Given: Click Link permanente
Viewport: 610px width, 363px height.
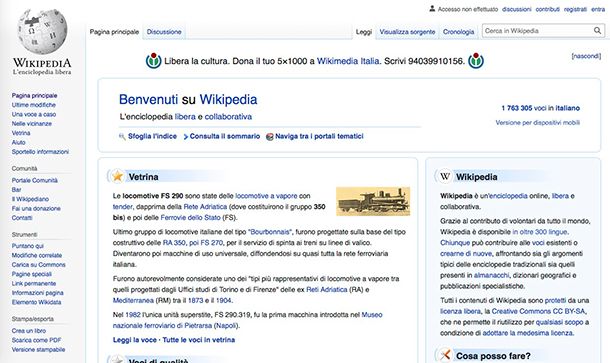Looking at the screenshot, I should (x=34, y=283).
